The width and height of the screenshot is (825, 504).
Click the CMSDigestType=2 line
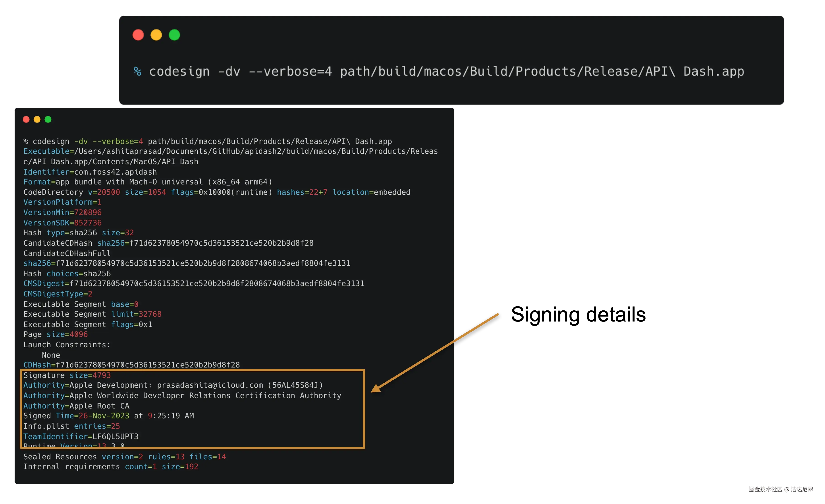point(58,294)
